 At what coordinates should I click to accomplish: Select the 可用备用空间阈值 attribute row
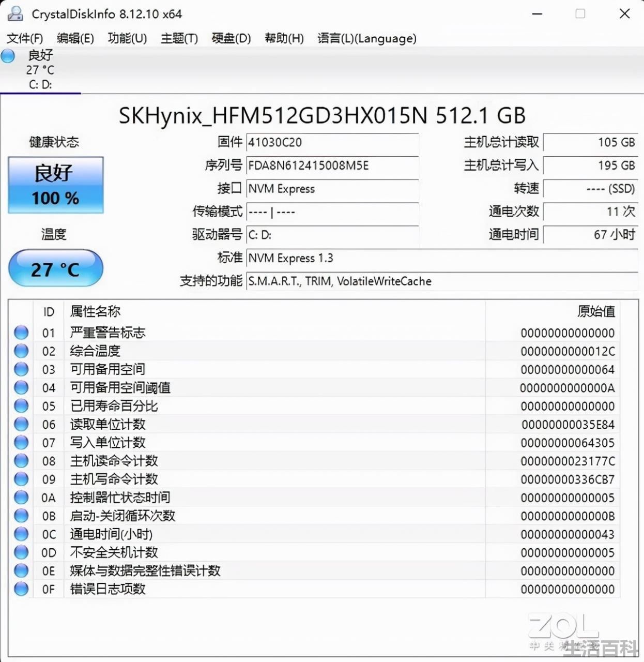point(314,387)
